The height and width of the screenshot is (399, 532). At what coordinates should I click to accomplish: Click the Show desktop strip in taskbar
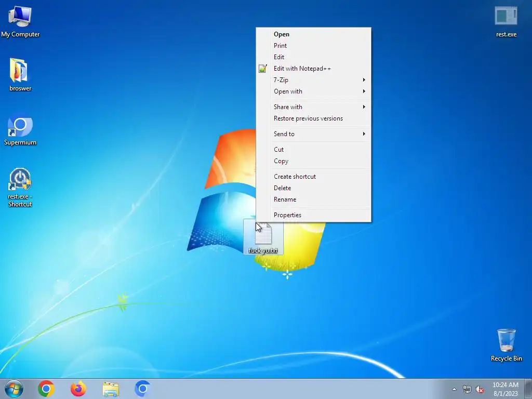528,389
